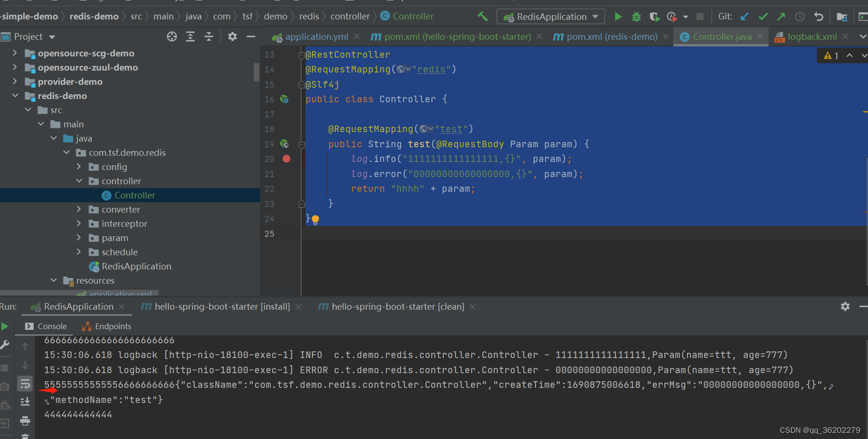Click wrench icon in Run panel sidebar
Viewport: 868px width, 439px height.
5,345
